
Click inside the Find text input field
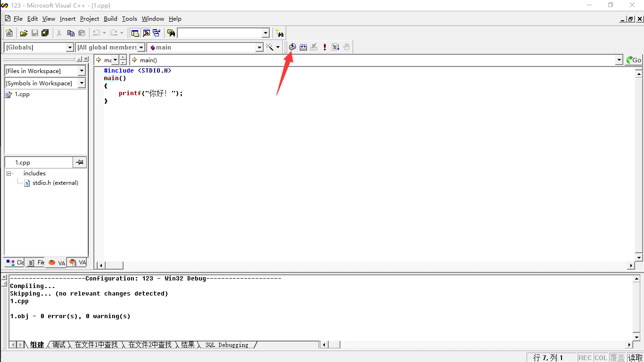coord(219,33)
